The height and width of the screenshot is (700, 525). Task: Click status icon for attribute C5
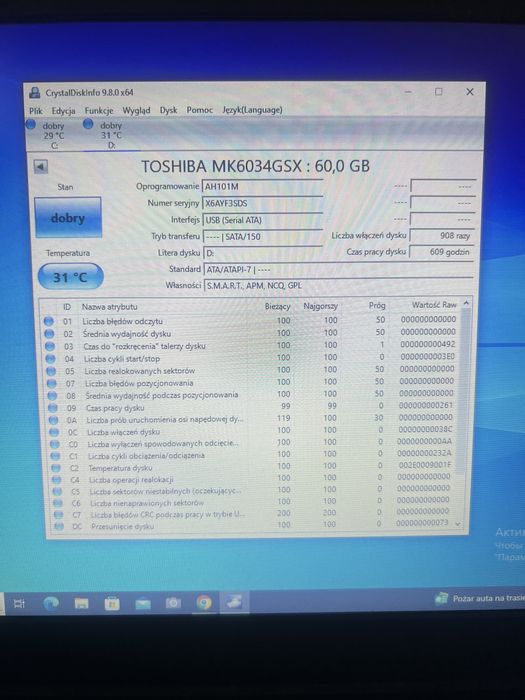(57, 492)
